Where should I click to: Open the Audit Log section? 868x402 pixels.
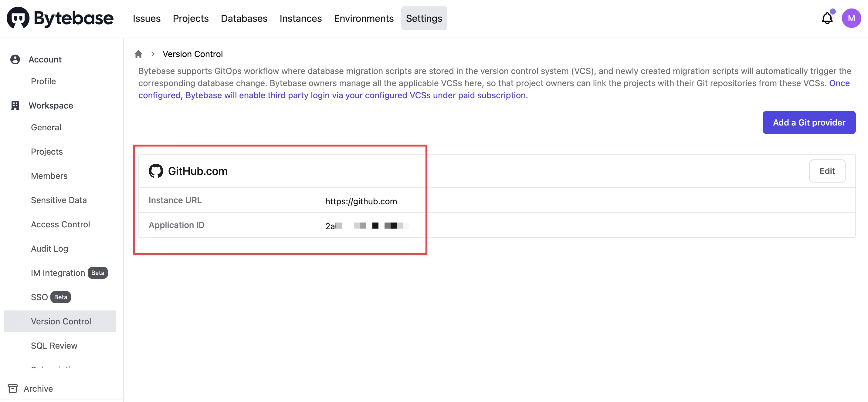point(49,249)
